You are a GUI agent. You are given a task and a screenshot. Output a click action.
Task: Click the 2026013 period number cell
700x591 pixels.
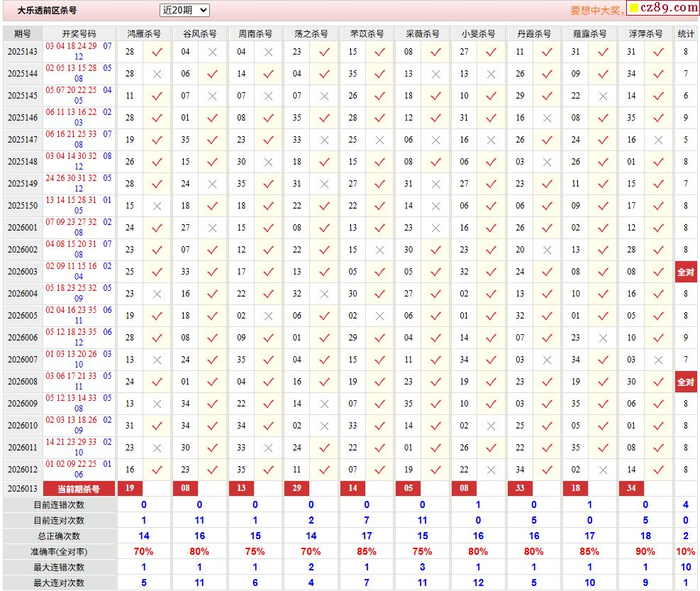pyautogui.click(x=23, y=489)
